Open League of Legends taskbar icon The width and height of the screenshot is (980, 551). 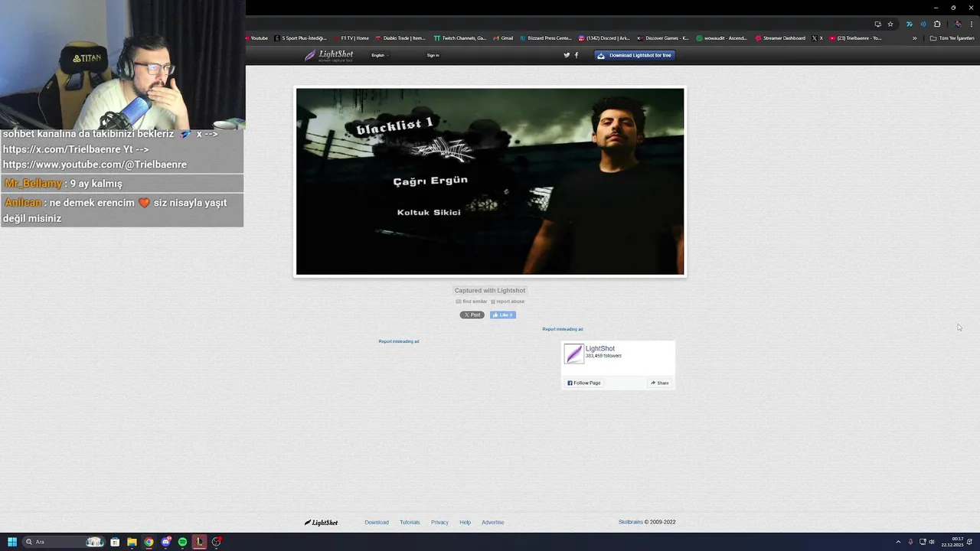(x=199, y=542)
